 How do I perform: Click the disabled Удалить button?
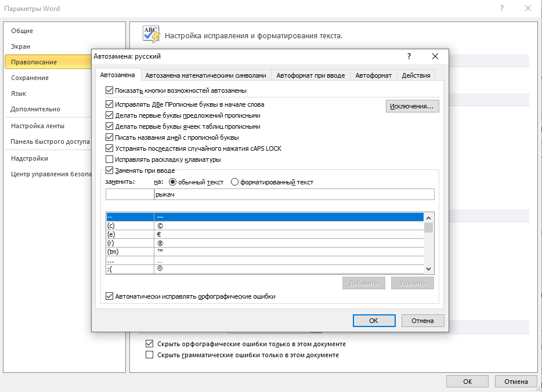point(413,283)
